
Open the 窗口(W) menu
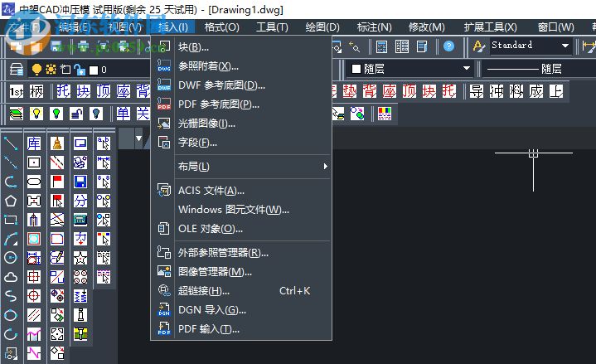tap(555, 27)
